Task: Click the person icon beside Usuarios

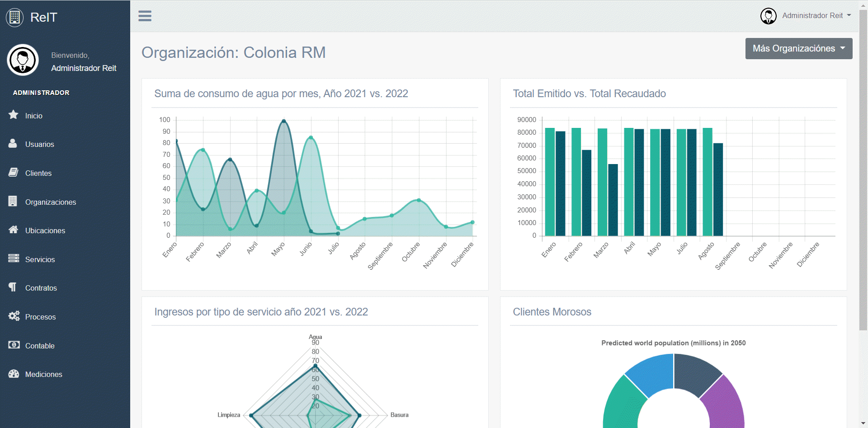Action: pyautogui.click(x=13, y=144)
